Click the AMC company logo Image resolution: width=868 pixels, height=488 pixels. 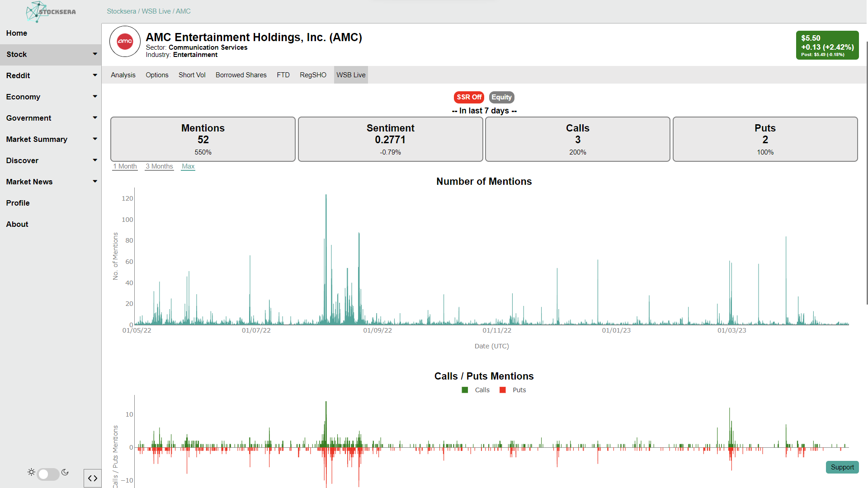[125, 42]
